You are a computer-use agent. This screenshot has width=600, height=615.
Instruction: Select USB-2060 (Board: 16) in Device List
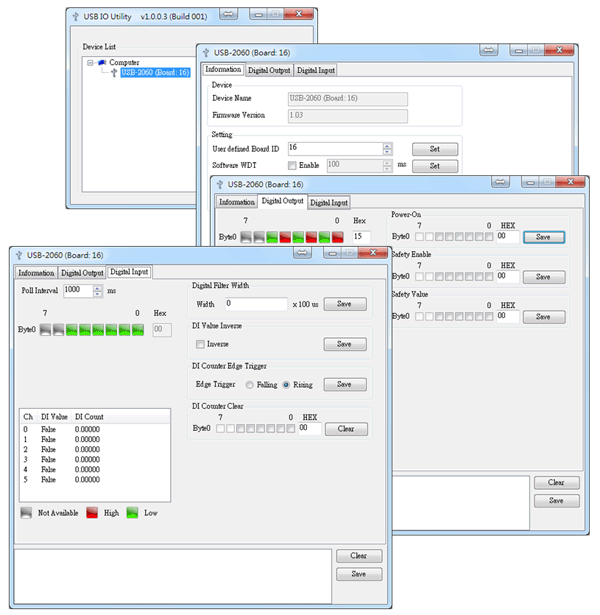[156, 73]
